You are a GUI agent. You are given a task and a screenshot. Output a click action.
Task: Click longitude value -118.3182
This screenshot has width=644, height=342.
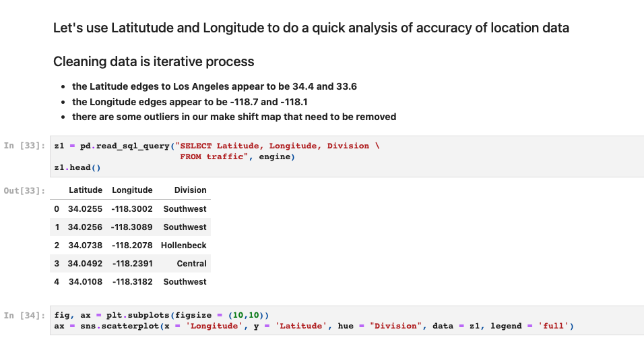click(132, 281)
